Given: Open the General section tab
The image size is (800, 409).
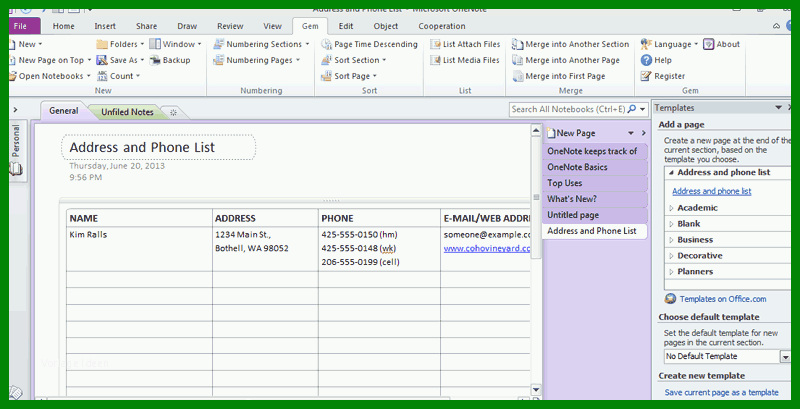Looking at the screenshot, I should coord(64,111).
